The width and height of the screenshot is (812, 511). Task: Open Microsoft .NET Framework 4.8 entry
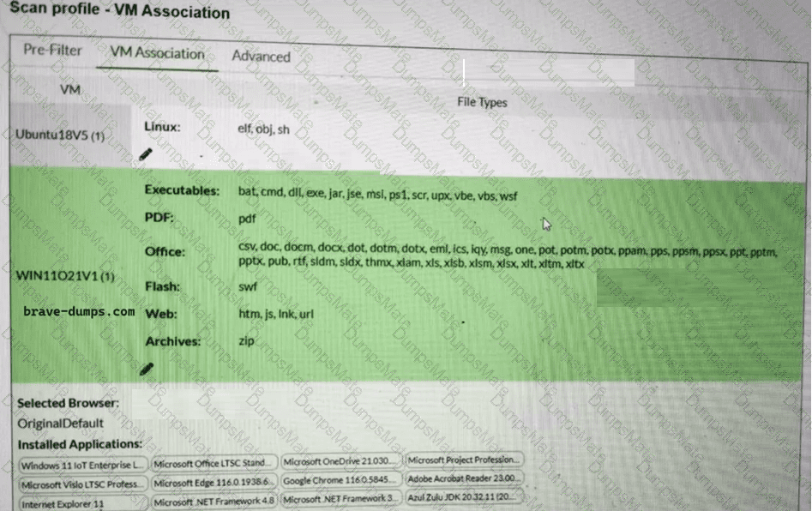(214, 500)
